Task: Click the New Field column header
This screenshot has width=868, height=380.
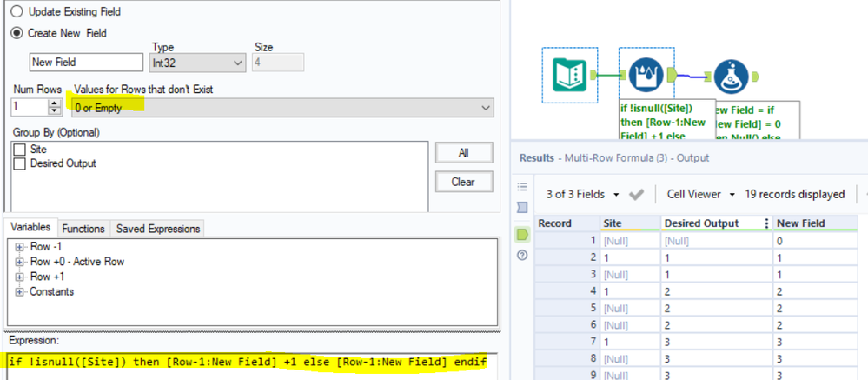Action: coord(815,223)
